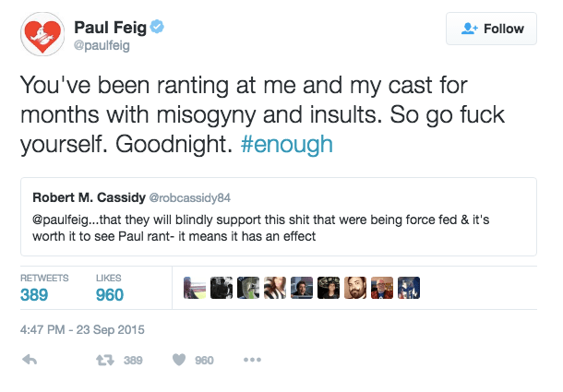Click the reply arrow icon
The width and height of the screenshot is (563, 392).
(30, 361)
